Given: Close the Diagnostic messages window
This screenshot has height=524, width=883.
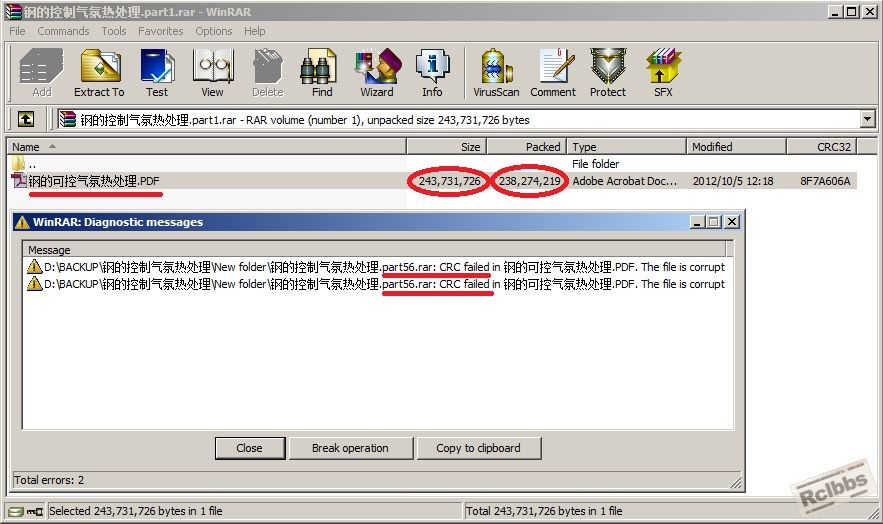Looking at the screenshot, I should coord(732,222).
